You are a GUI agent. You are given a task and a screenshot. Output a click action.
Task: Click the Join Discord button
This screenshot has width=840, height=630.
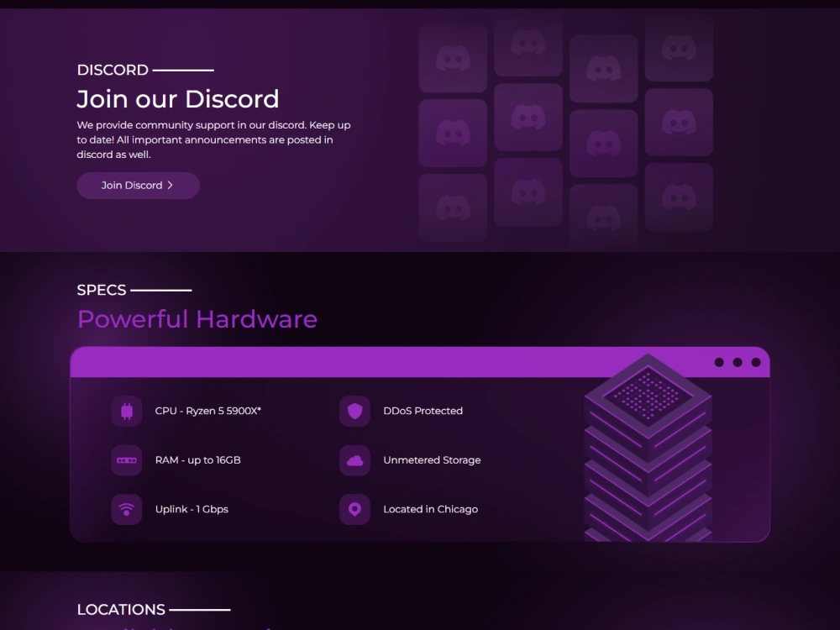tap(139, 186)
